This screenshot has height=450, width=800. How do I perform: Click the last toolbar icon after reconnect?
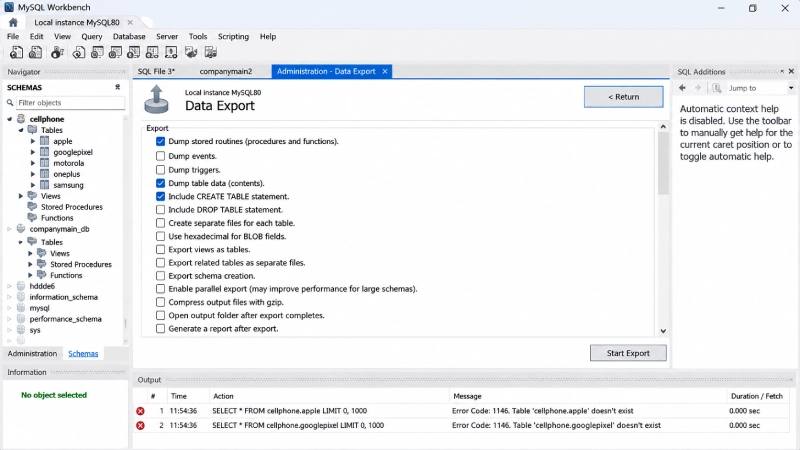pos(211,52)
